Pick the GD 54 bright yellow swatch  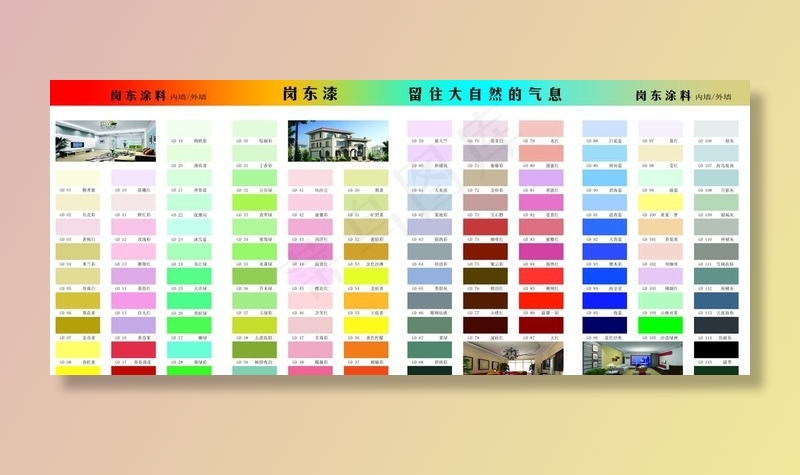click(x=366, y=276)
